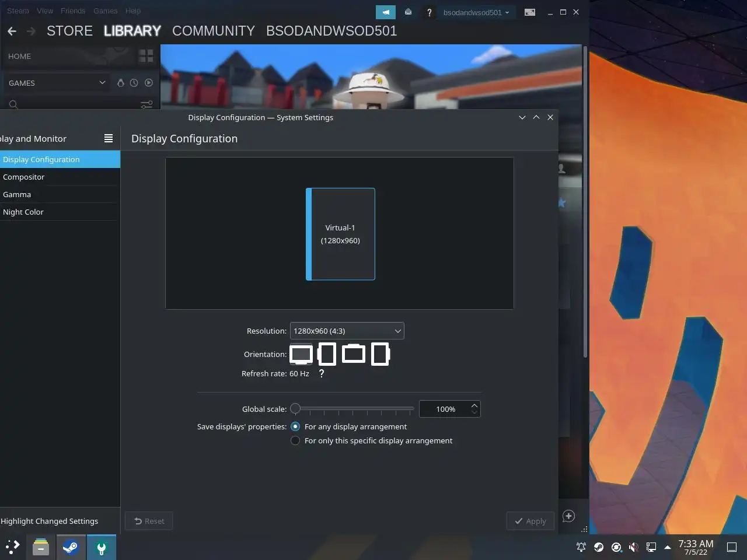747x560 pixels.
Task: Show ready-to-play games icon in Steam
Action: (x=149, y=83)
